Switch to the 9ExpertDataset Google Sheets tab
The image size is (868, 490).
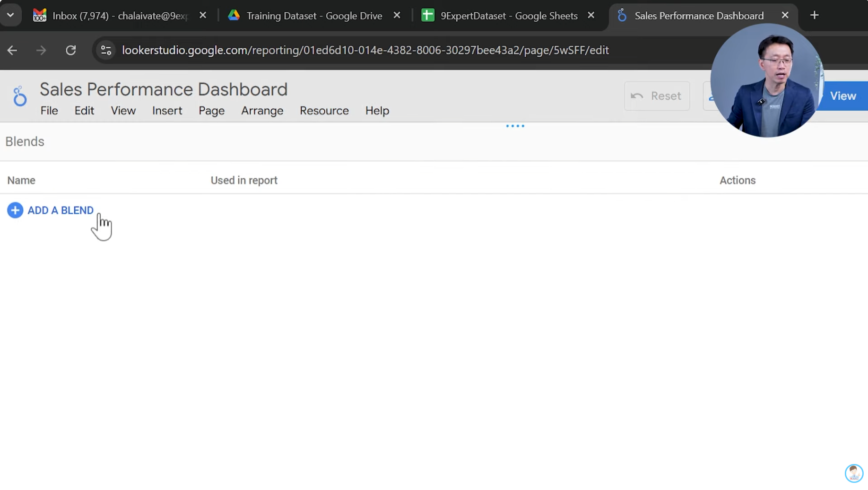pyautogui.click(x=509, y=16)
